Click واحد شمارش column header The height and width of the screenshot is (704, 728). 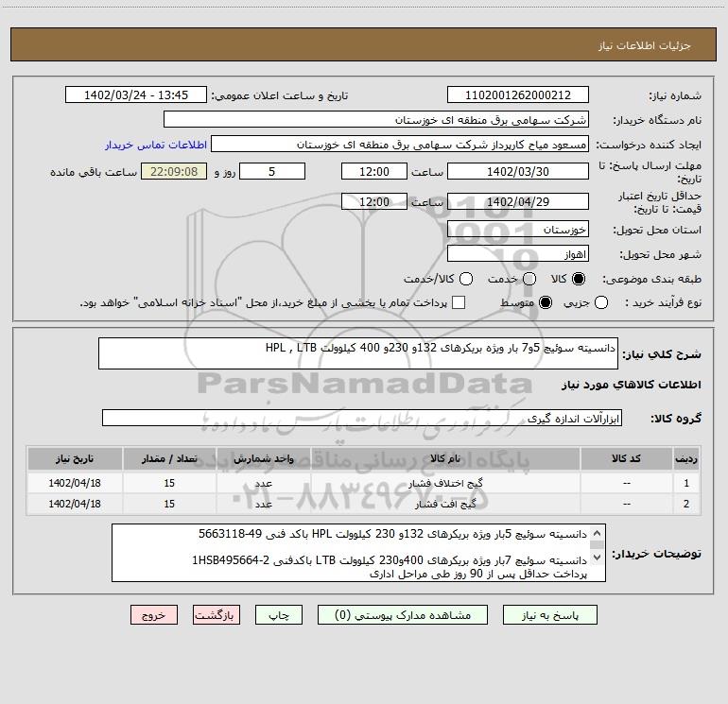click(263, 459)
